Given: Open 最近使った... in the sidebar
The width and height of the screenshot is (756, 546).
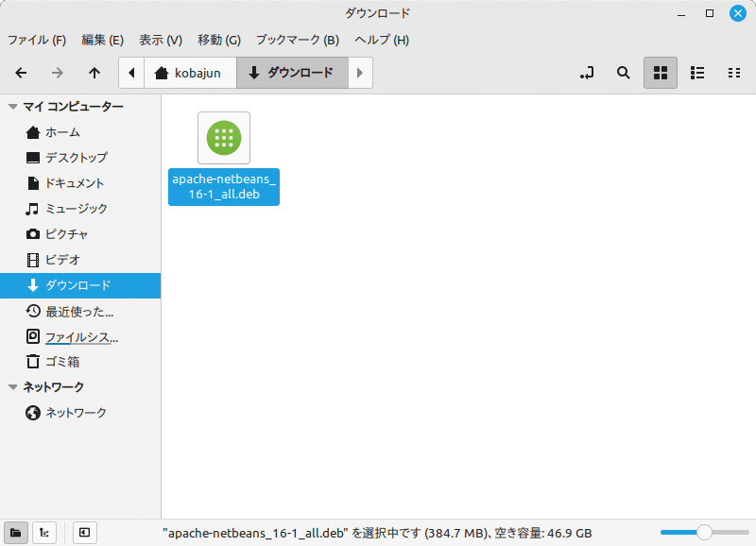Looking at the screenshot, I should (80, 312).
